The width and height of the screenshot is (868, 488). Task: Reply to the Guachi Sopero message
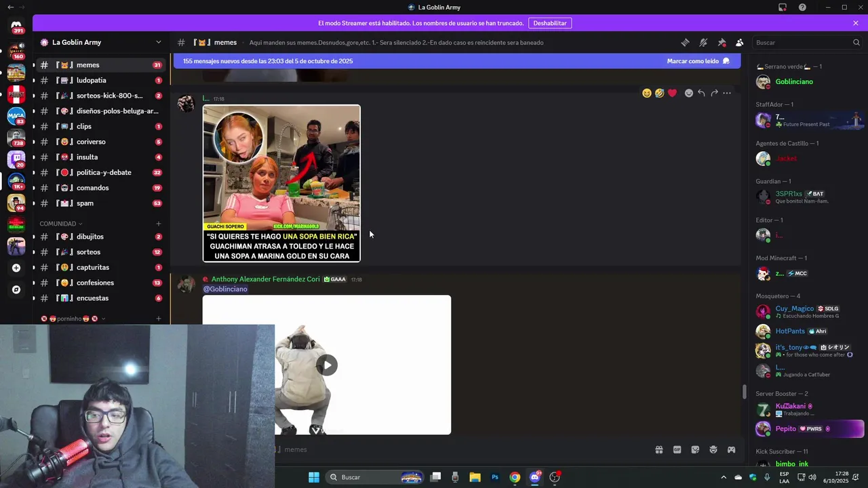701,93
